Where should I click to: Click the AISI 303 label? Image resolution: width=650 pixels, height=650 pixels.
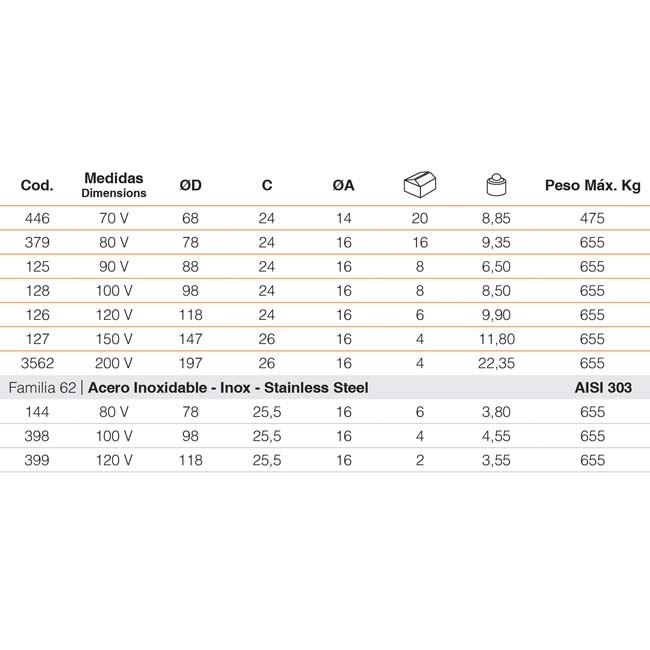tap(603, 388)
